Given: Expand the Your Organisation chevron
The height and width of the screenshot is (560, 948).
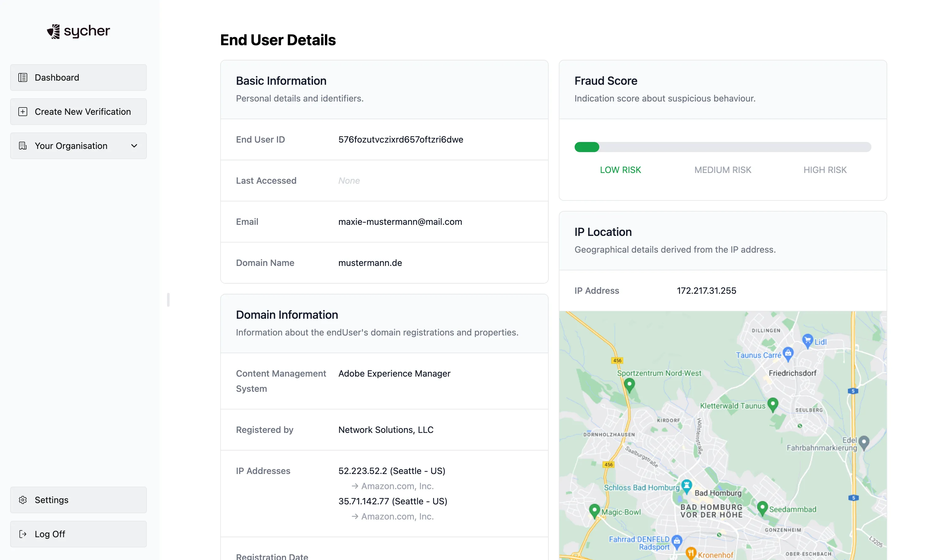Looking at the screenshot, I should (x=134, y=146).
